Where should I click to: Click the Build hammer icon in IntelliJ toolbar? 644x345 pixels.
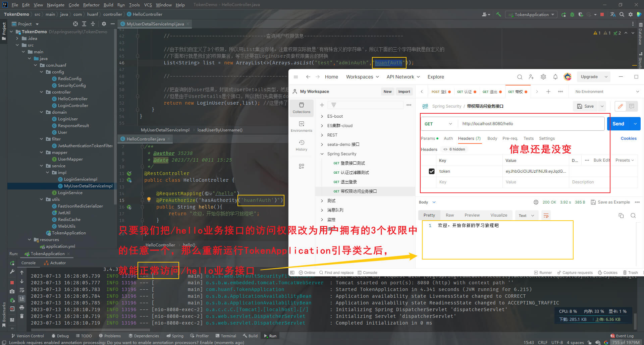[x=498, y=14]
